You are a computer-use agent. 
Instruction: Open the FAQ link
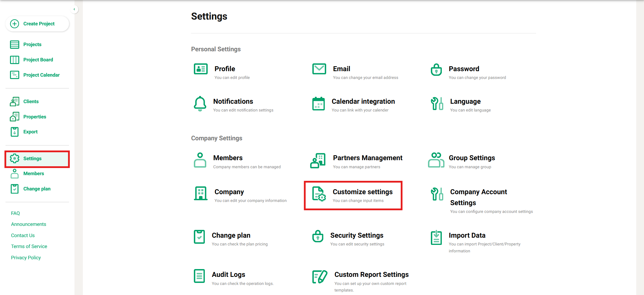[x=16, y=213]
